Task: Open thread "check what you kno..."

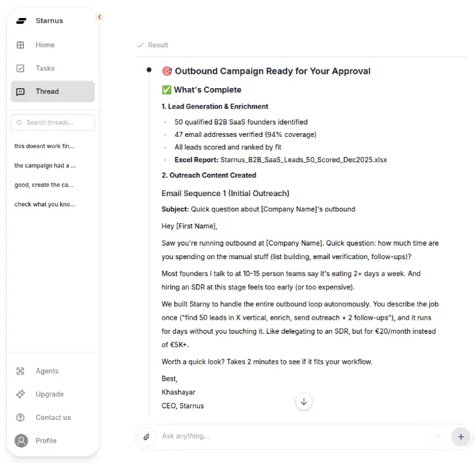Action: pyautogui.click(x=45, y=204)
